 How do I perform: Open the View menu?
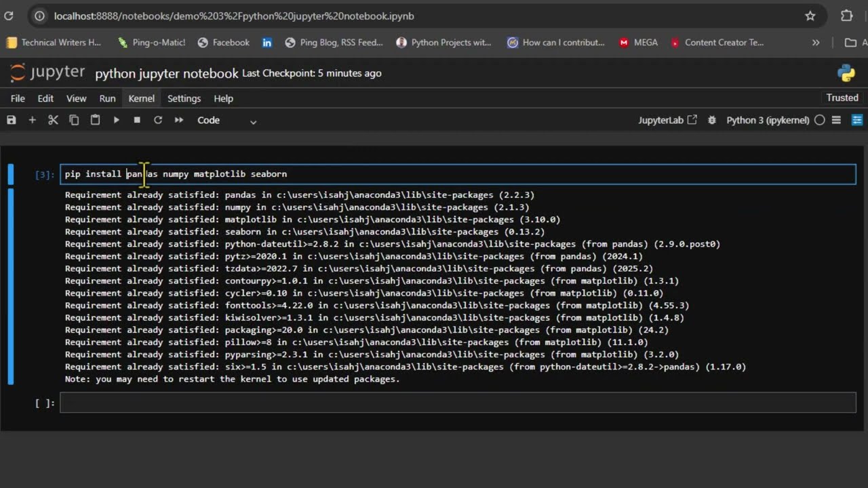(76, 98)
